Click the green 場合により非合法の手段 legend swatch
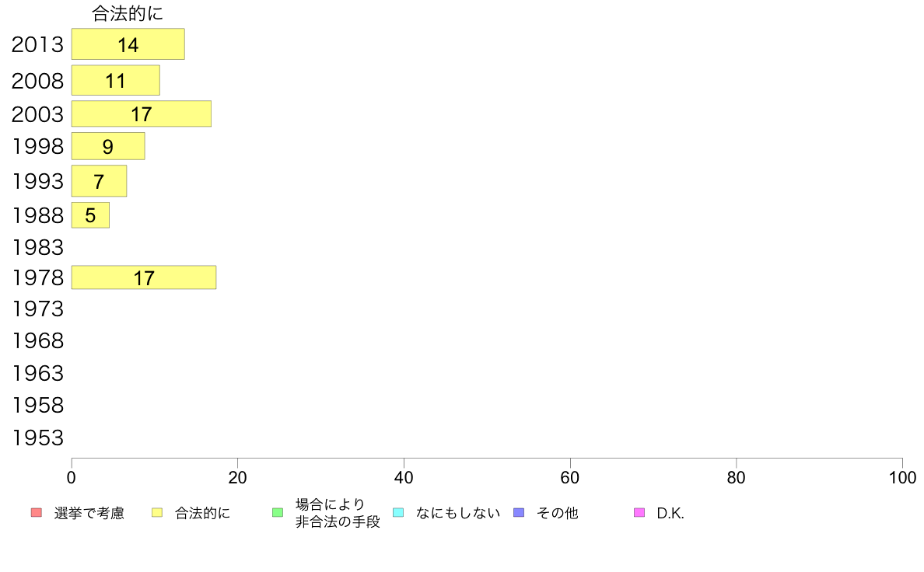Screen dimensions: 924x572 click(x=278, y=512)
